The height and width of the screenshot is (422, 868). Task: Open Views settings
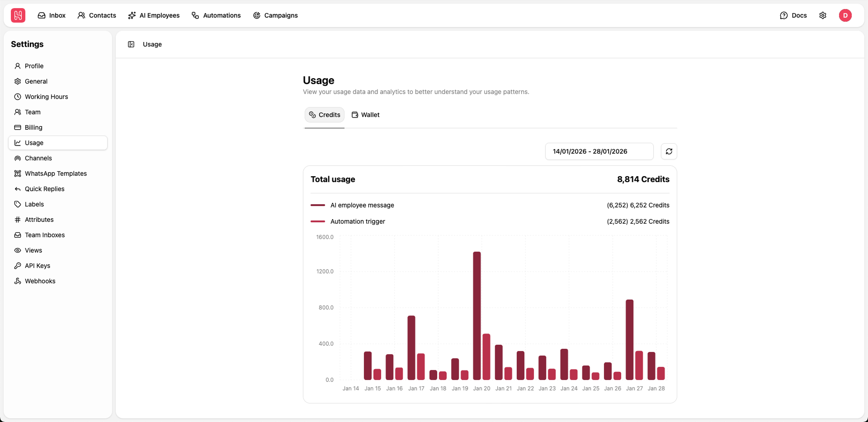click(58, 250)
